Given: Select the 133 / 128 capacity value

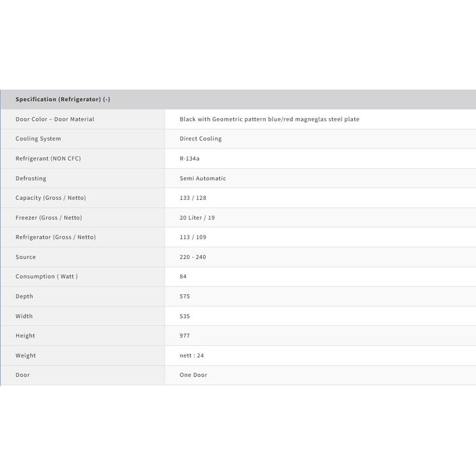Looking at the screenshot, I should click(193, 198).
